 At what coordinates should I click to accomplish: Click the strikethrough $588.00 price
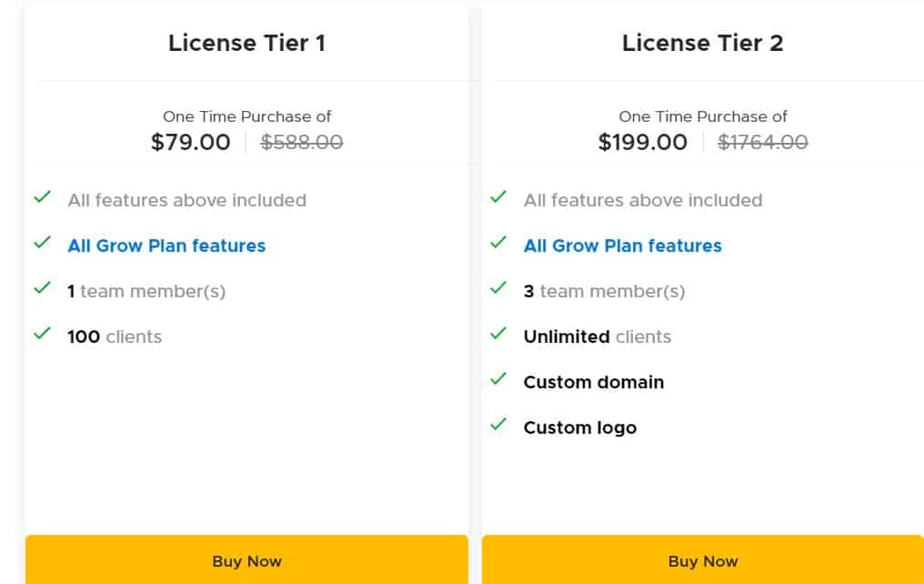point(301,142)
